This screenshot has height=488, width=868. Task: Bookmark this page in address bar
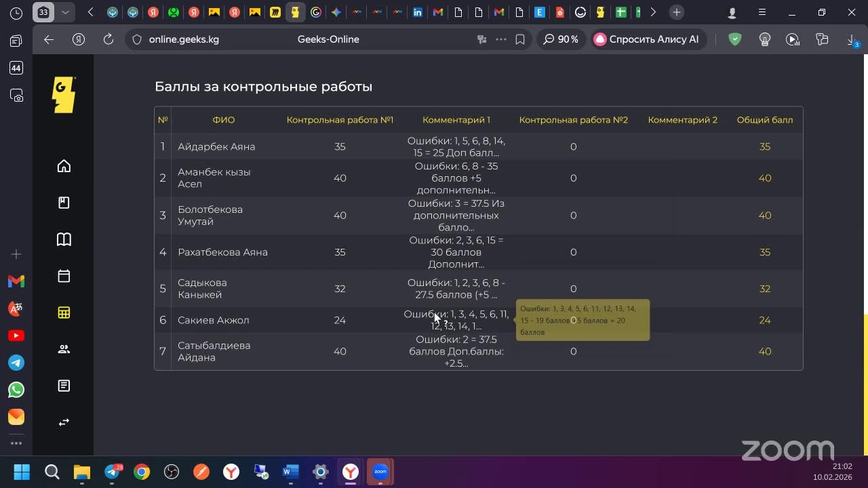520,39
